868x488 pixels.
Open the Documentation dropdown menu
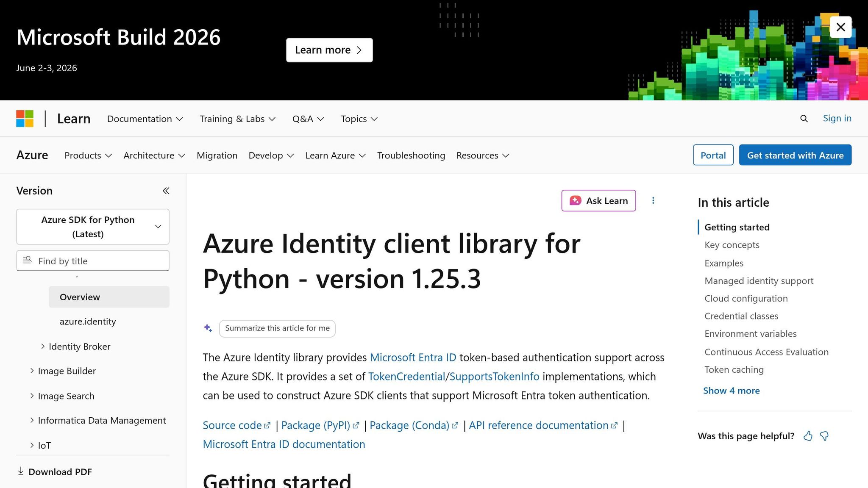coord(145,119)
